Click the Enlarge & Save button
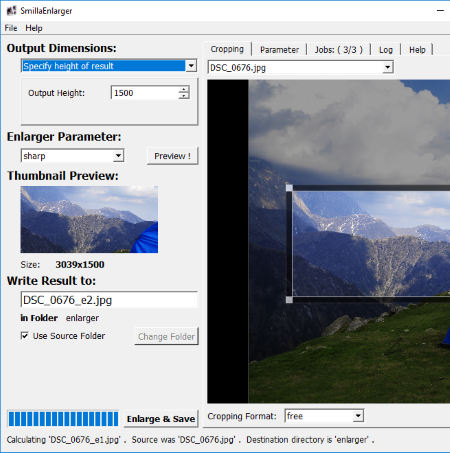 click(161, 419)
